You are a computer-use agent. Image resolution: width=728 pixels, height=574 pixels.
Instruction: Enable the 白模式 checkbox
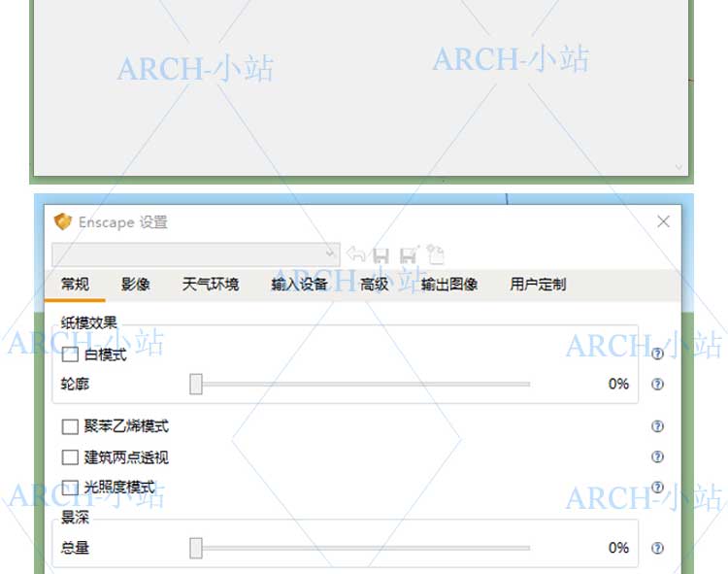pyautogui.click(x=70, y=355)
